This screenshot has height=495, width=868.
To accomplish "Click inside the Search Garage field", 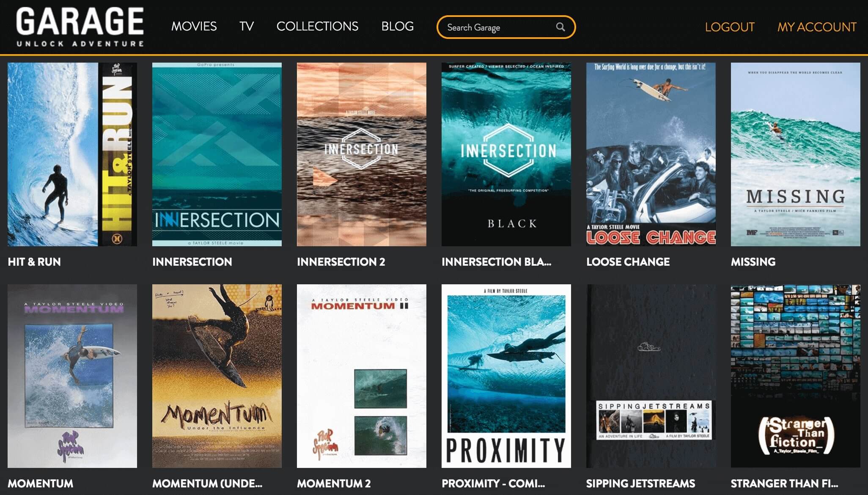I will point(491,27).
